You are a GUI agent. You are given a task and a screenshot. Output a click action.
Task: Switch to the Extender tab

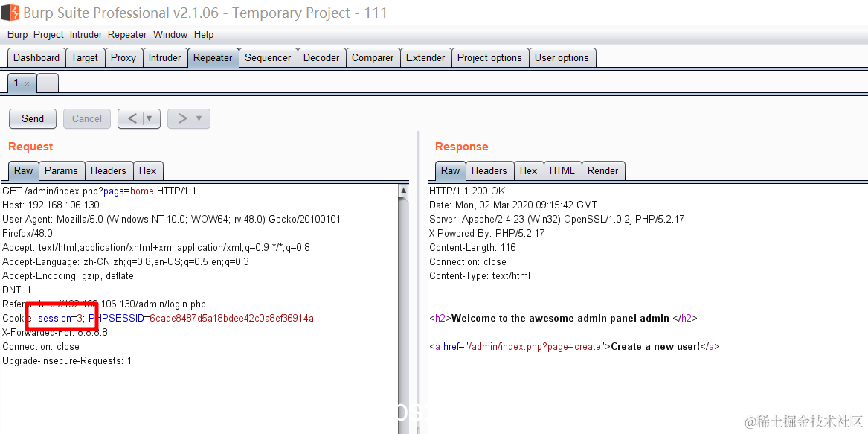click(x=425, y=57)
